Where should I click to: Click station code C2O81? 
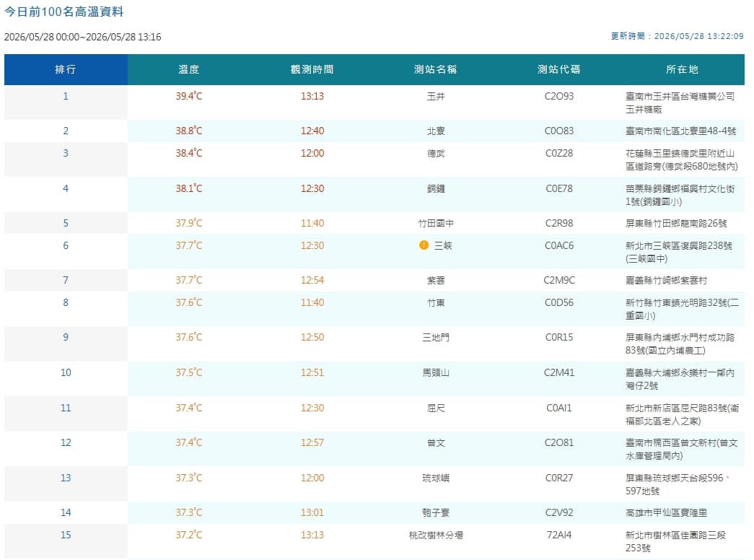click(x=558, y=442)
